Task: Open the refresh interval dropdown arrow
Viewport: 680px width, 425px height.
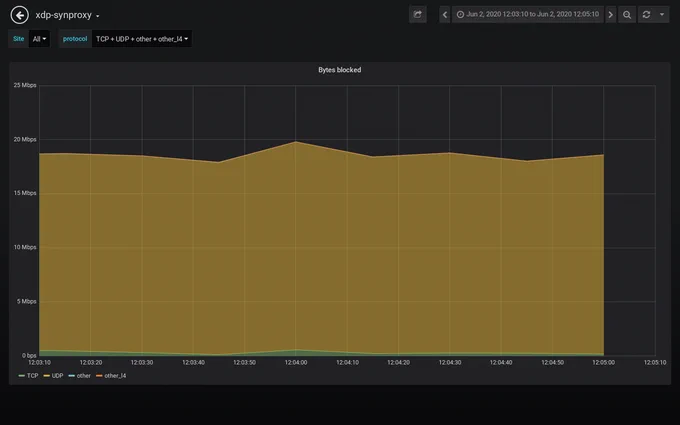Action: point(662,14)
